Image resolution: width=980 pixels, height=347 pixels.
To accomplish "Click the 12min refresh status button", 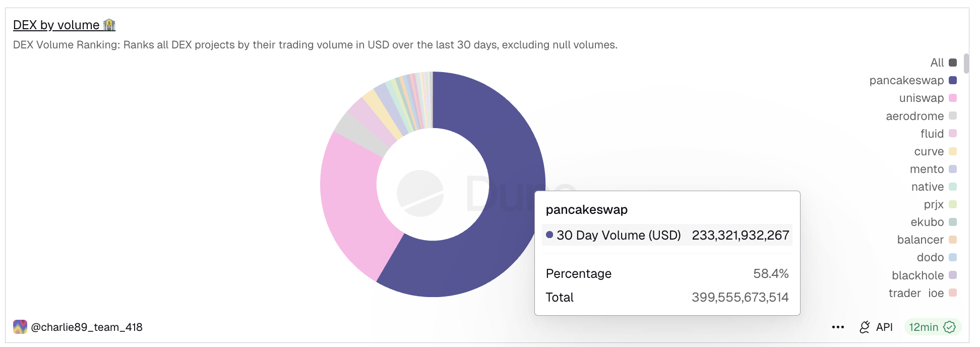I will coord(924,327).
